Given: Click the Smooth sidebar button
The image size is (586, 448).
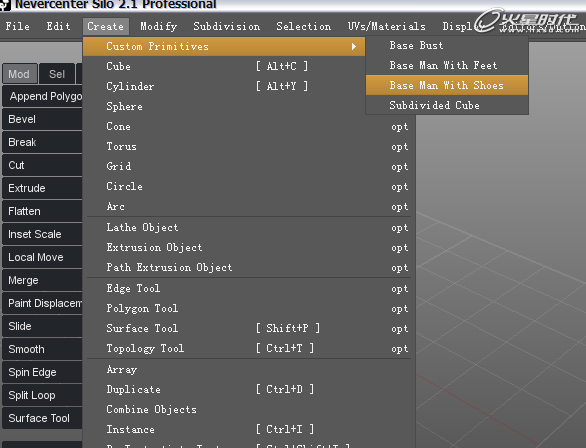Looking at the screenshot, I should [42, 349].
